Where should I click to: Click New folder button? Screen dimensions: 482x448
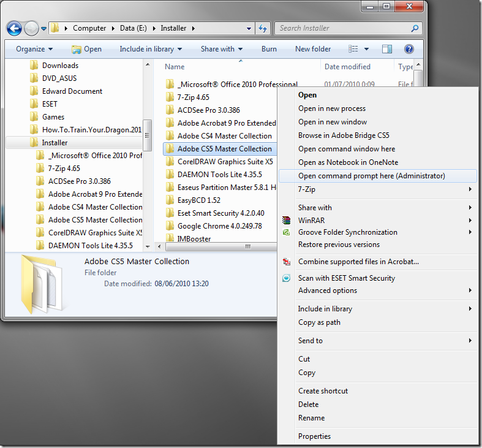coord(313,49)
